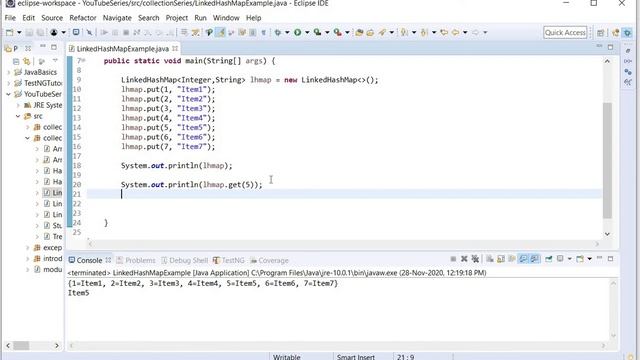Click the New file wizard icon

click(x=10, y=32)
